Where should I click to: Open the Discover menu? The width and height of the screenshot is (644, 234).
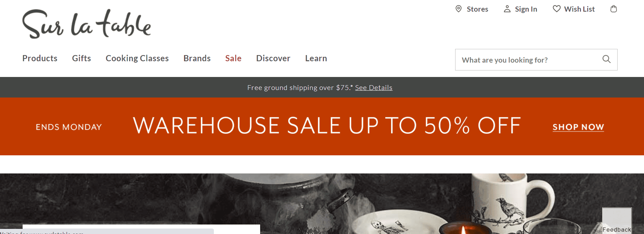pyautogui.click(x=273, y=58)
